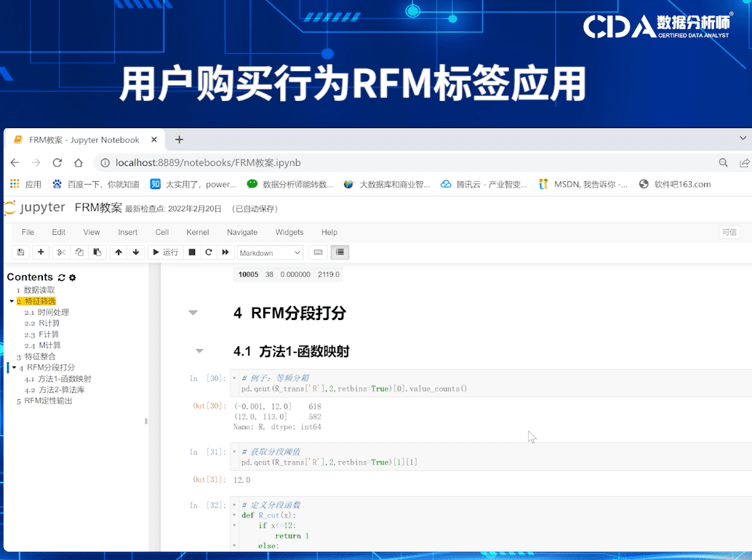Select the FRM教案 Jupyter Notebook tab
Screen dimensions: 752x560
(x=84, y=140)
